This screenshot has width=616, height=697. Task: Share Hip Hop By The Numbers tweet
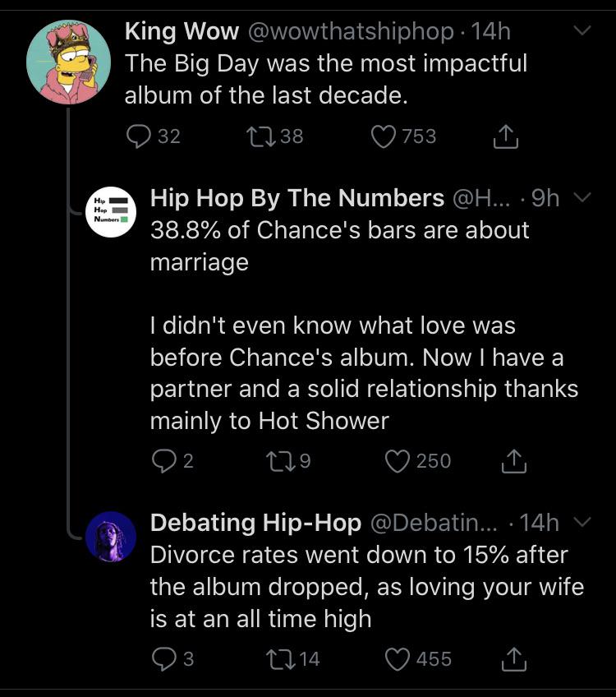pos(514,462)
